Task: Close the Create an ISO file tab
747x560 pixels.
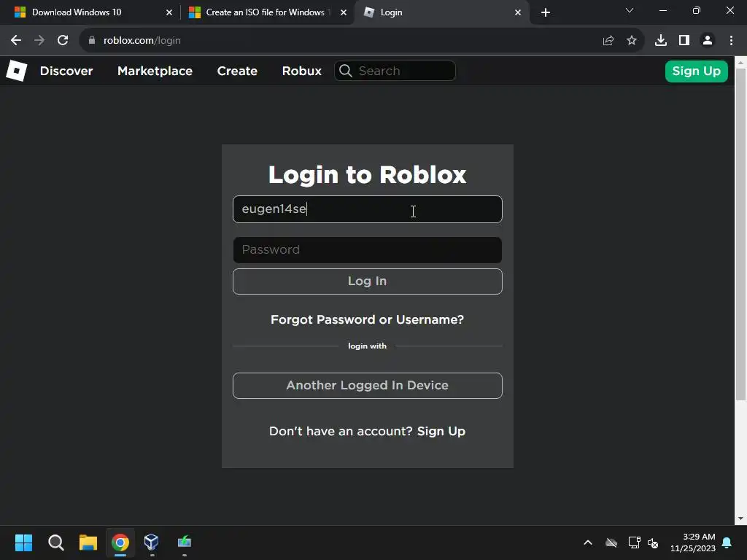Action: 344,12
